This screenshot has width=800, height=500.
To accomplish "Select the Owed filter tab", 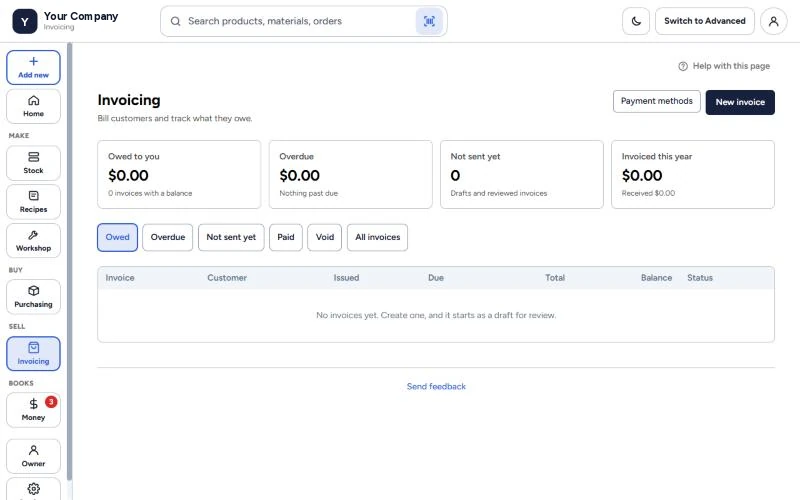I will tap(117, 237).
